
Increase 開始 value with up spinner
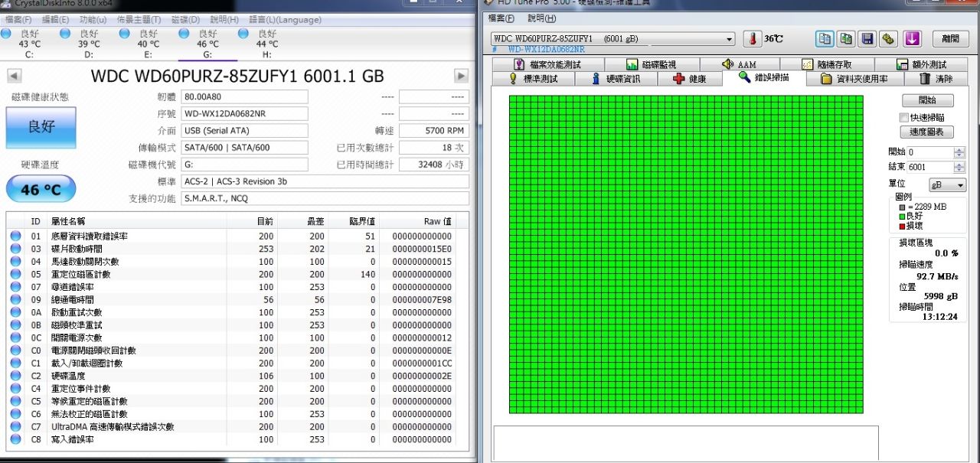coord(959,149)
